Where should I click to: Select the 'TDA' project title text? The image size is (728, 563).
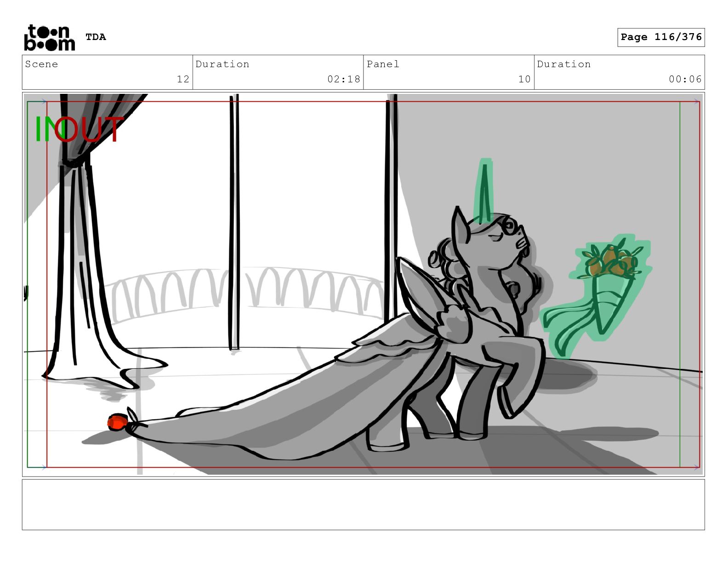click(96, 37)
